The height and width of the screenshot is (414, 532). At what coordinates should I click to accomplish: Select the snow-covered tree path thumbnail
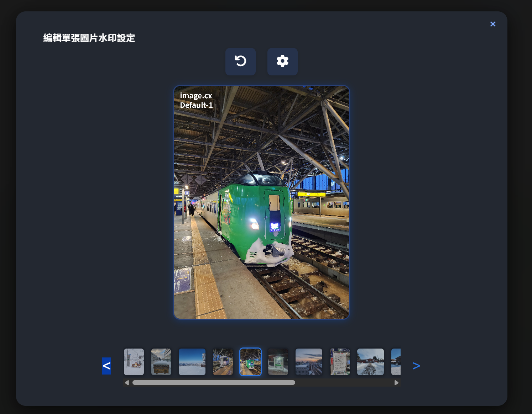[x=370, y=362]
